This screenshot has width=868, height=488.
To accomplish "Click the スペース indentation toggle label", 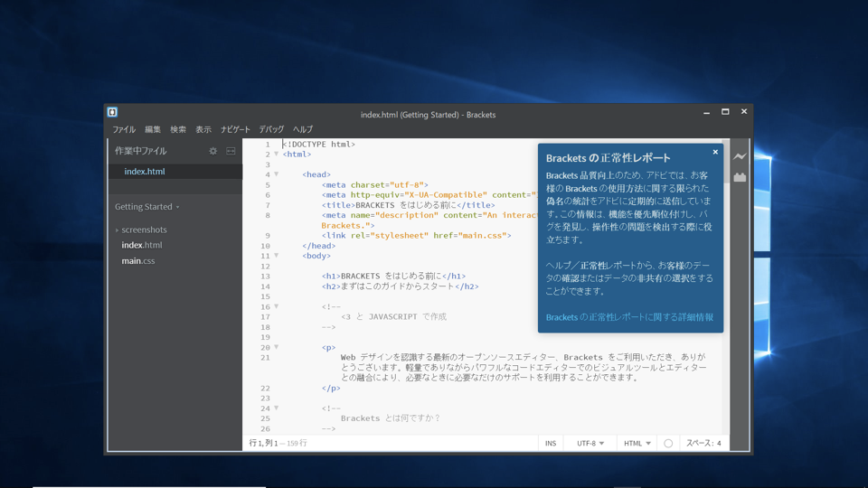I will (699, 443).
